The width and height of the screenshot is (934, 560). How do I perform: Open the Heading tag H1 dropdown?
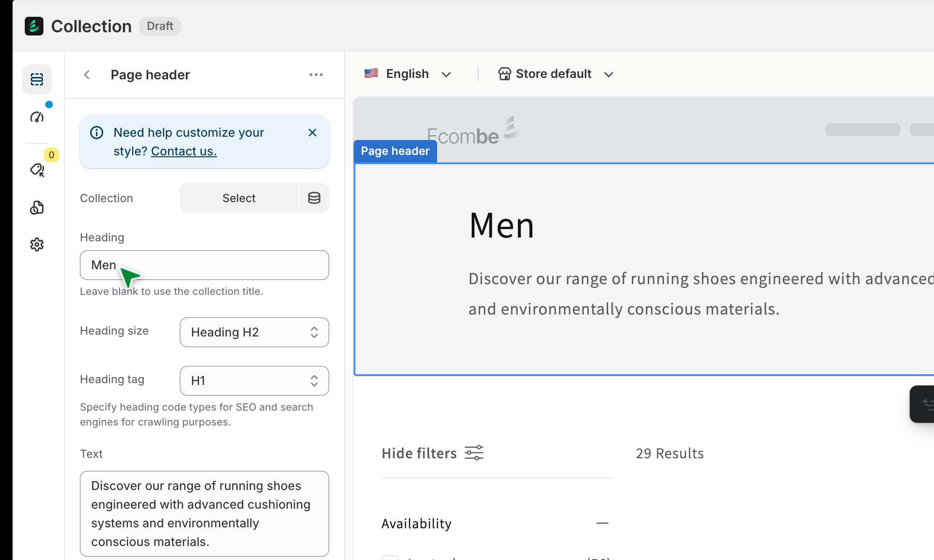[x=254, y=381]
